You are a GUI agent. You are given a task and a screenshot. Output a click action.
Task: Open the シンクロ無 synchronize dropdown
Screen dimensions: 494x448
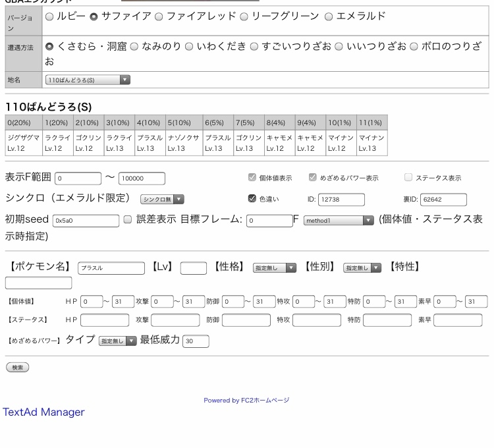(162, 199)
